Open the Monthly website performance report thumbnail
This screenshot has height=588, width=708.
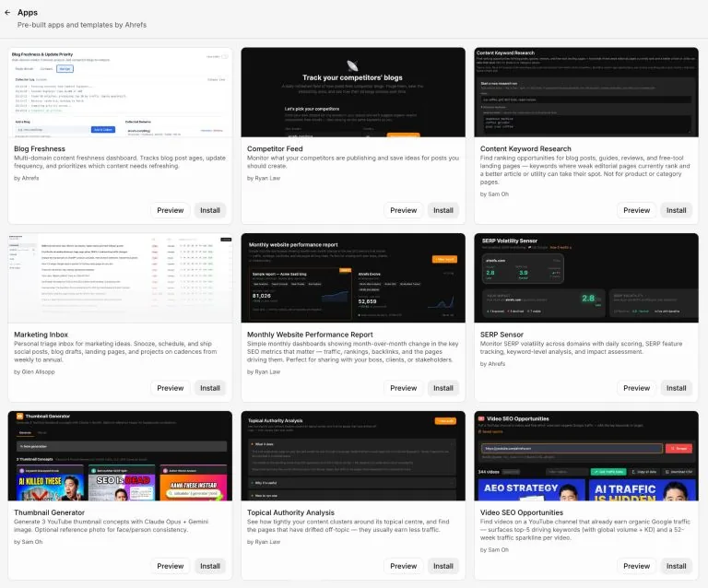click(353, 278)
